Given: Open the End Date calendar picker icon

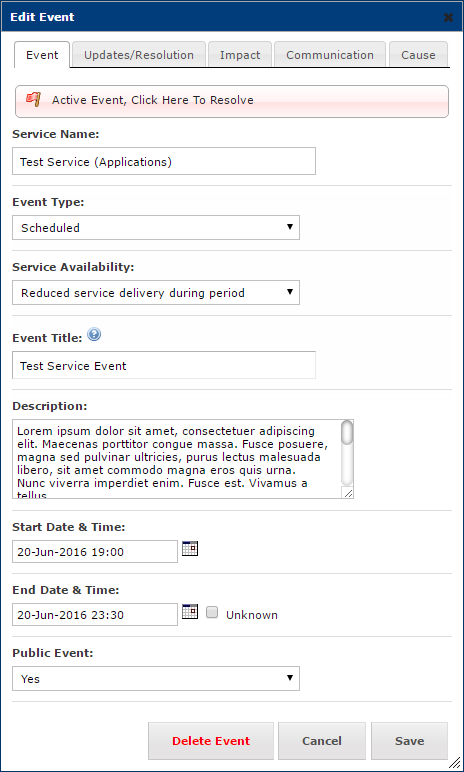Looking at the screenshot, I should [190, 611].
